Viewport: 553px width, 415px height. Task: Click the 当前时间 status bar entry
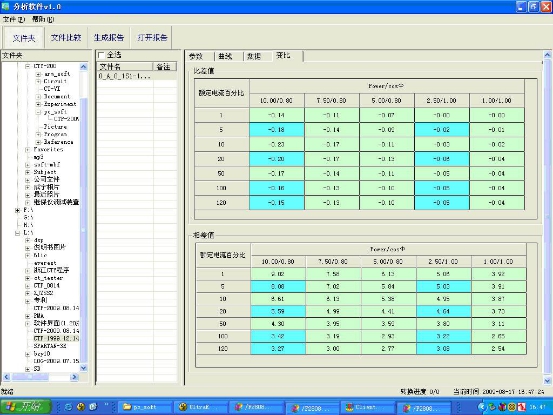[x=499, y=391]
